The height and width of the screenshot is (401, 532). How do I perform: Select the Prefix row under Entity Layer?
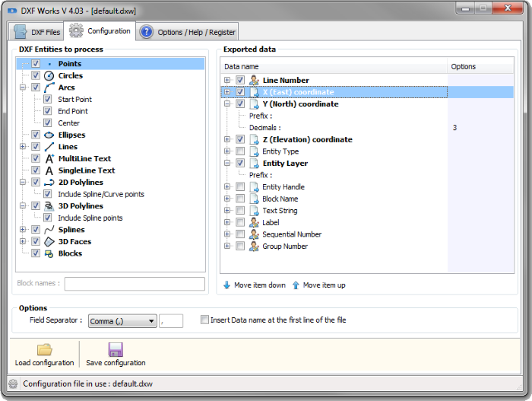coord(261,175)
